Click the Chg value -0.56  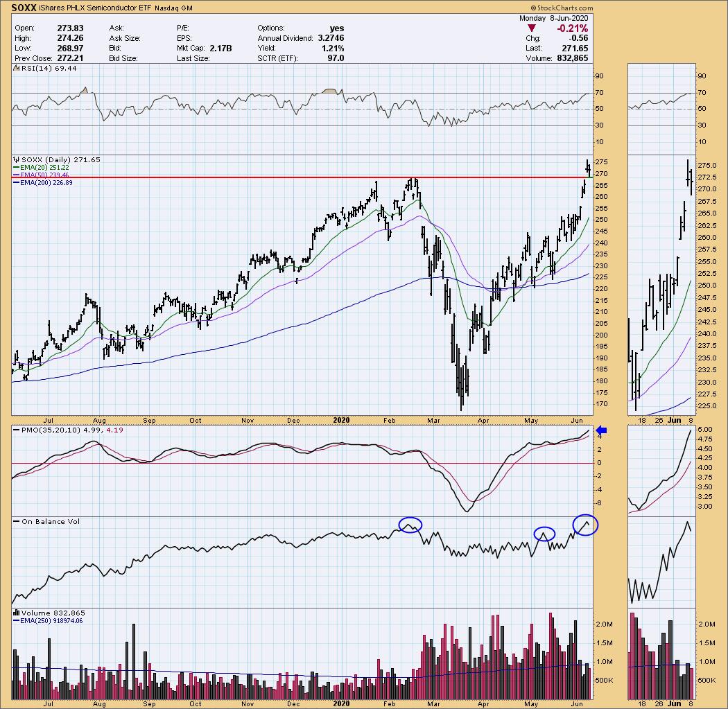pos(578,38)
